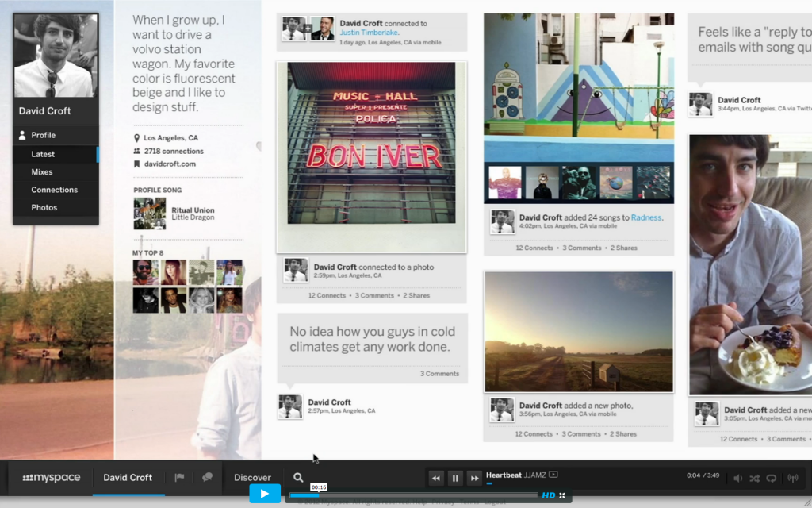Toggle repeat in the music player
812x508 pixels.
[771, 479]
